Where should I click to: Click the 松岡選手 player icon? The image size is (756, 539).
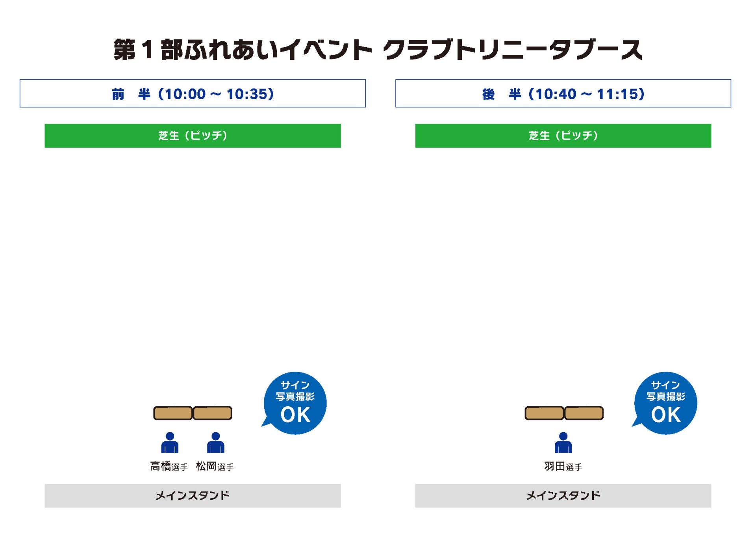click(x=215, y=443)
